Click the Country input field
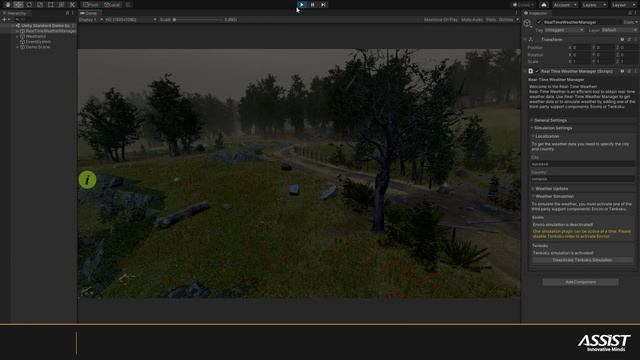640x360 pixels. coord(582,179)
